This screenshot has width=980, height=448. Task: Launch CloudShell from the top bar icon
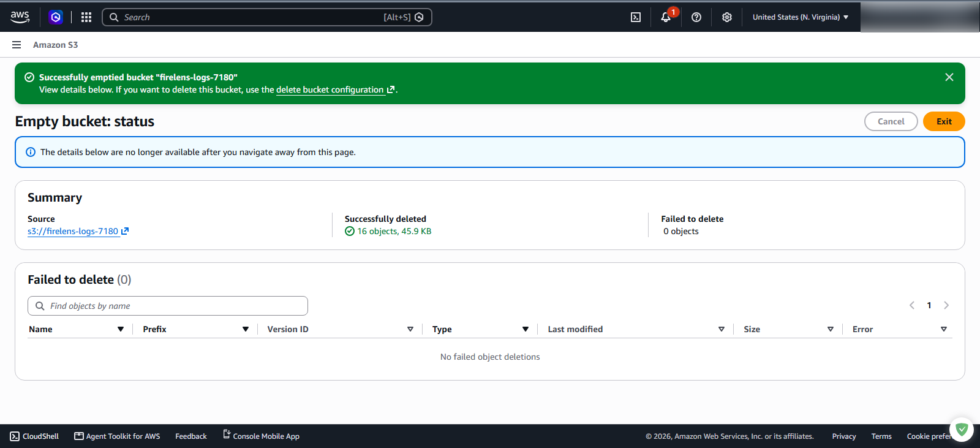[636, 17]
